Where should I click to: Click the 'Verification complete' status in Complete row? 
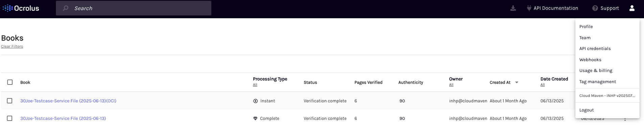325,119
